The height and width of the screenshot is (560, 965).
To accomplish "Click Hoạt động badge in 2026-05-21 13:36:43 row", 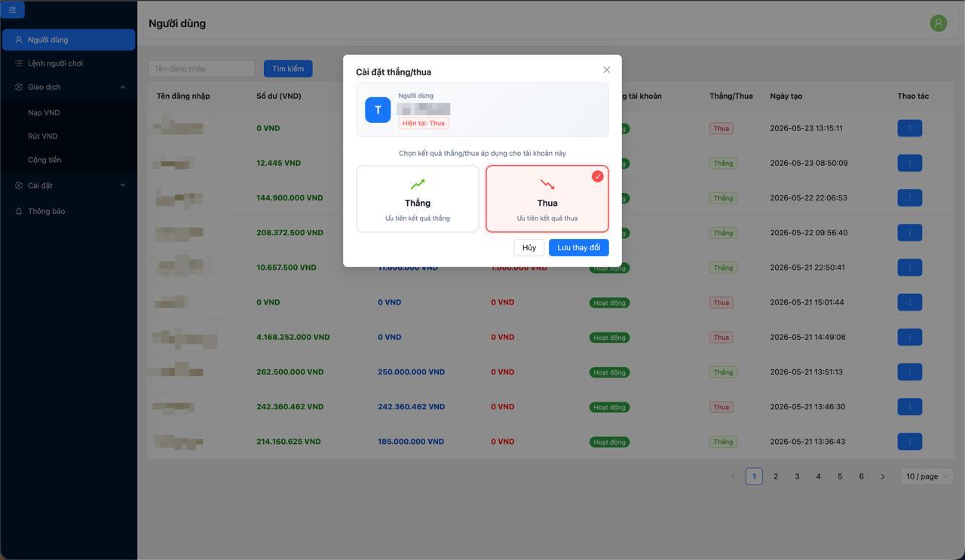I will point(609,442).
